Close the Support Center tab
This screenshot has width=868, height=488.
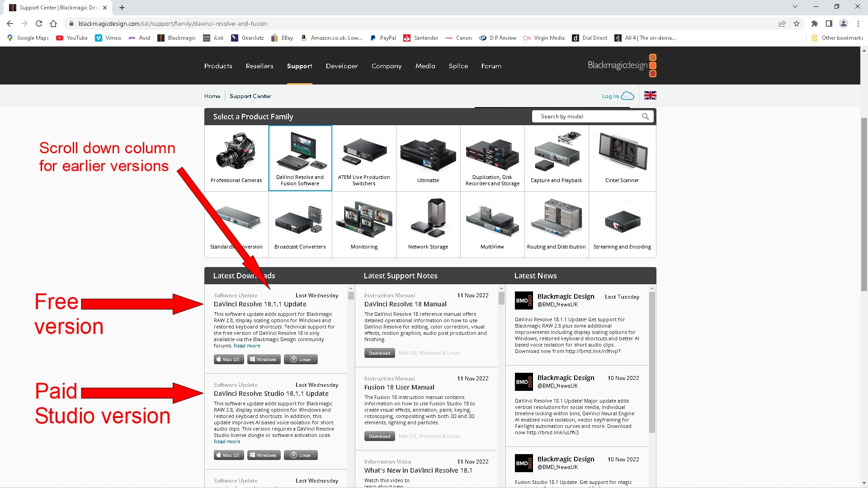(105, 8)
